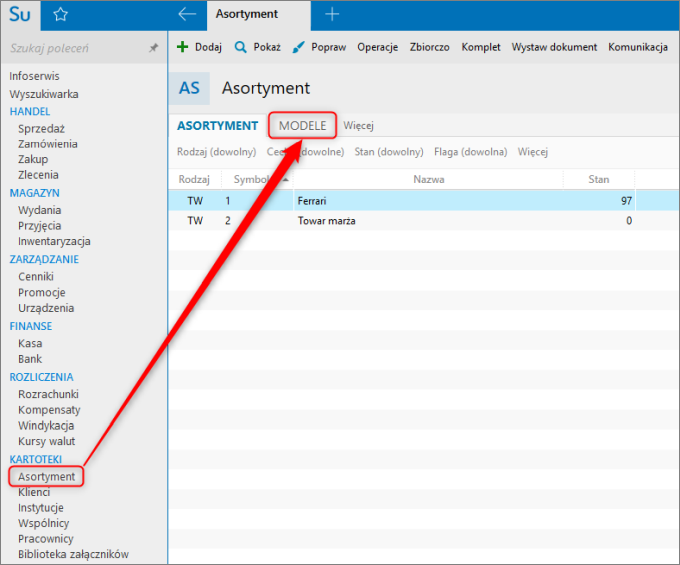The width and height of the screenshot is (680, 565).
Task: Collapse the MAGAZYN section
Action: pos(35,193)
